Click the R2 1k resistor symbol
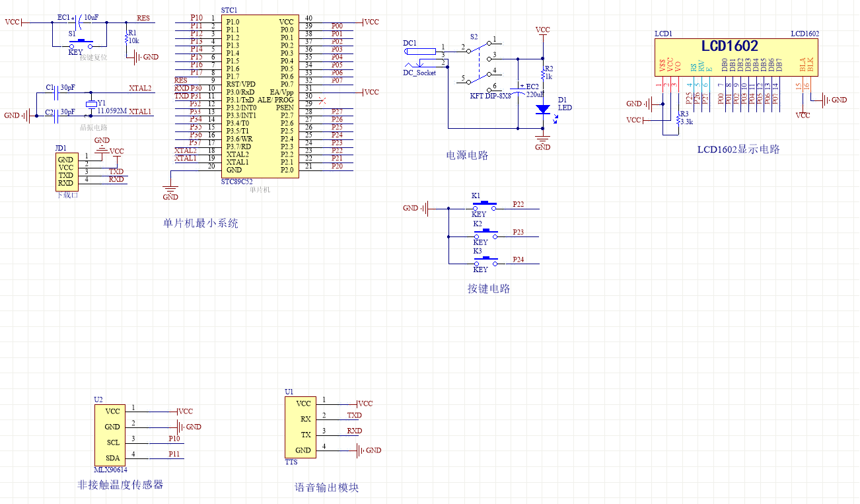860x504 pixels. click(542, 72)
